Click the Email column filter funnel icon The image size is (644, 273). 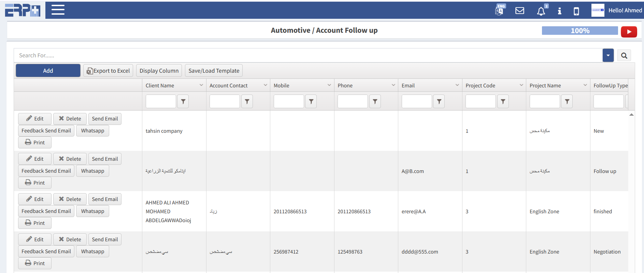(439, 101)
